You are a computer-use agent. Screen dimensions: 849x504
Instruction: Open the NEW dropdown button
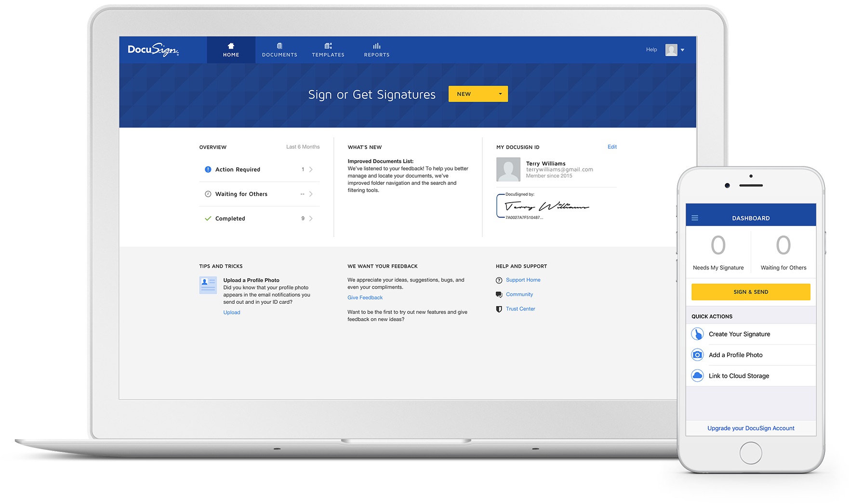pos(478,94)
